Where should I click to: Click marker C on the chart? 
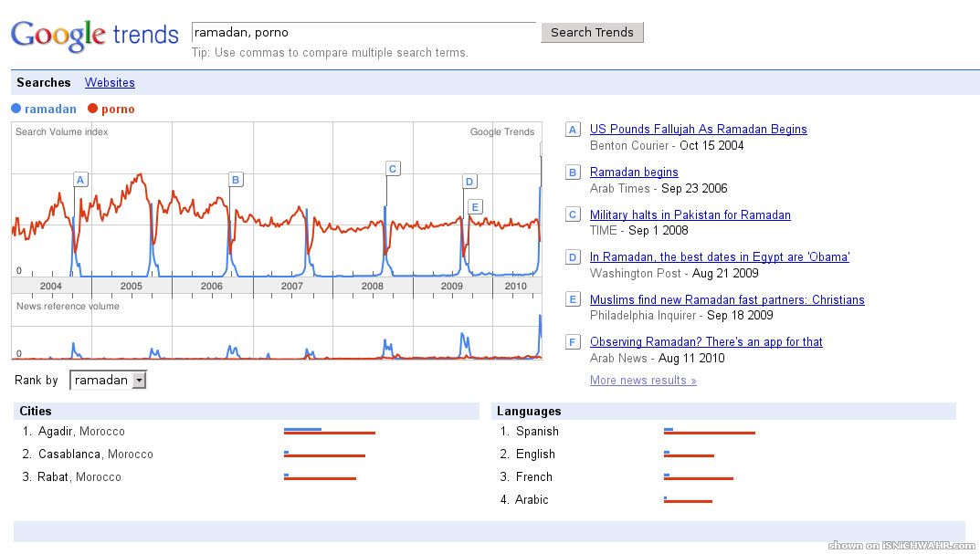click(393, 168)
